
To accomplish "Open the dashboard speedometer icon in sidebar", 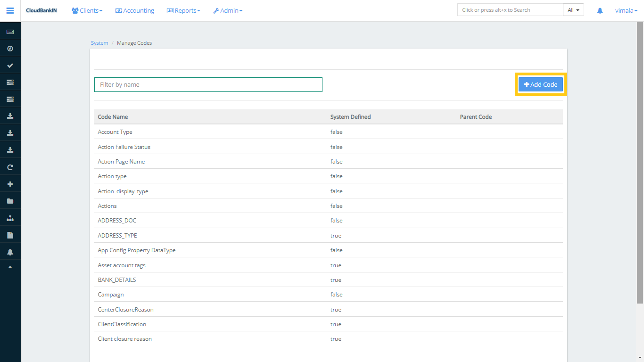I will 10,48.
